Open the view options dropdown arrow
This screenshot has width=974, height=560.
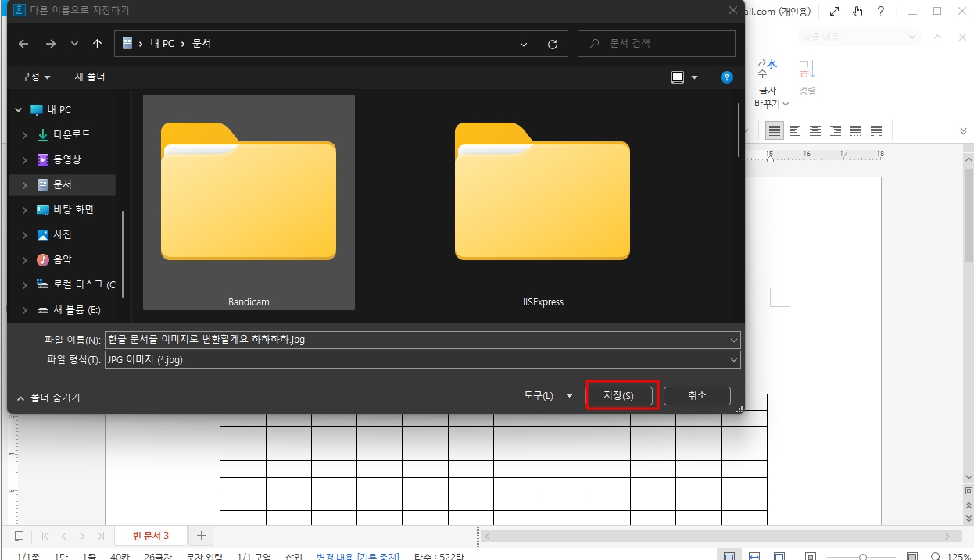point(694,77)
